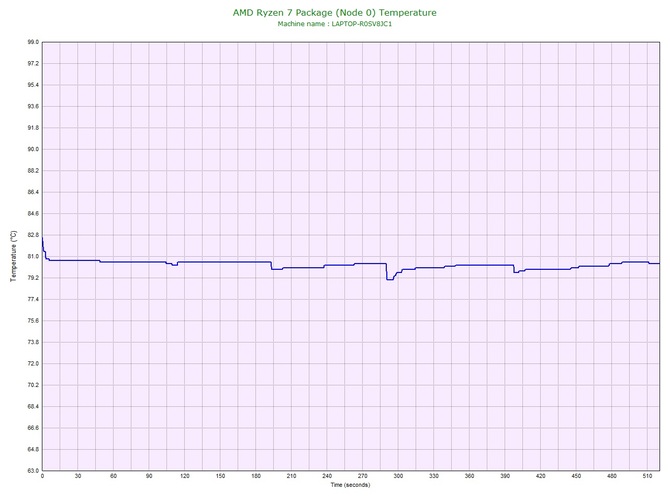Click the 97.2 y-axis tick label
Screen dimensions: 670x502
click(33, 64)
